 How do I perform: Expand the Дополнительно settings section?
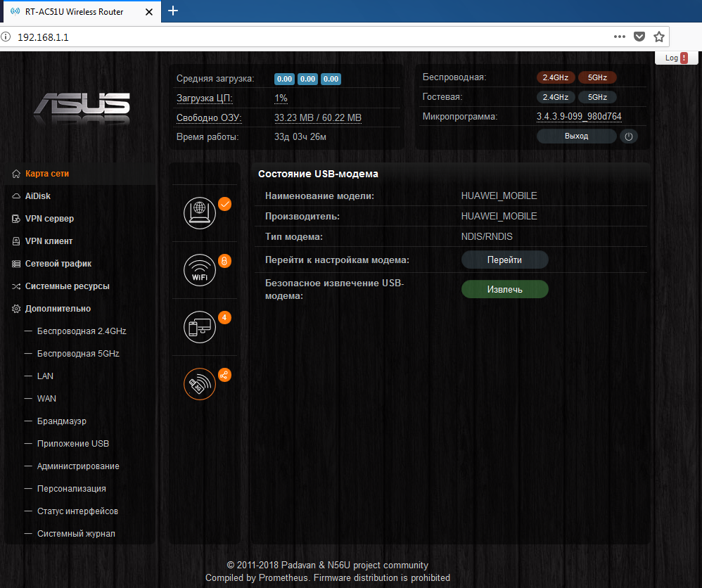click(58, 309)
